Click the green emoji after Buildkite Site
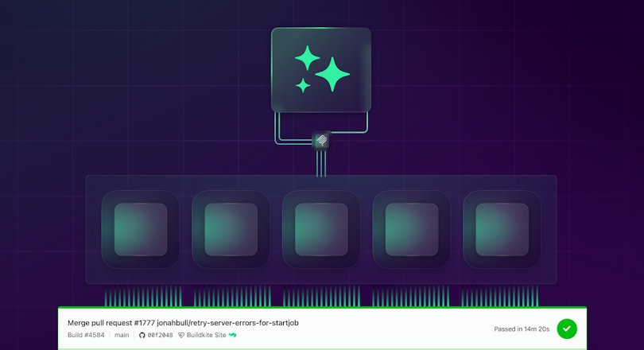 click(x=232, y=335)
